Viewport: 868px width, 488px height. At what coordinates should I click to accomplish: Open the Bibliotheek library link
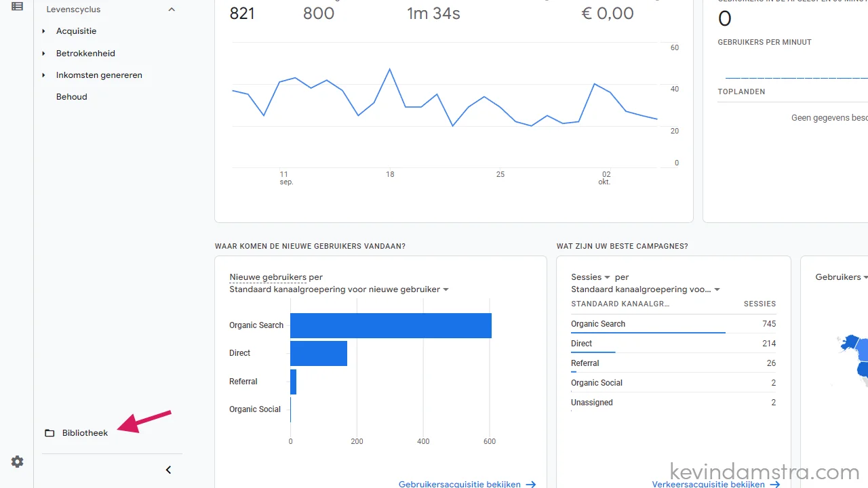85,433
